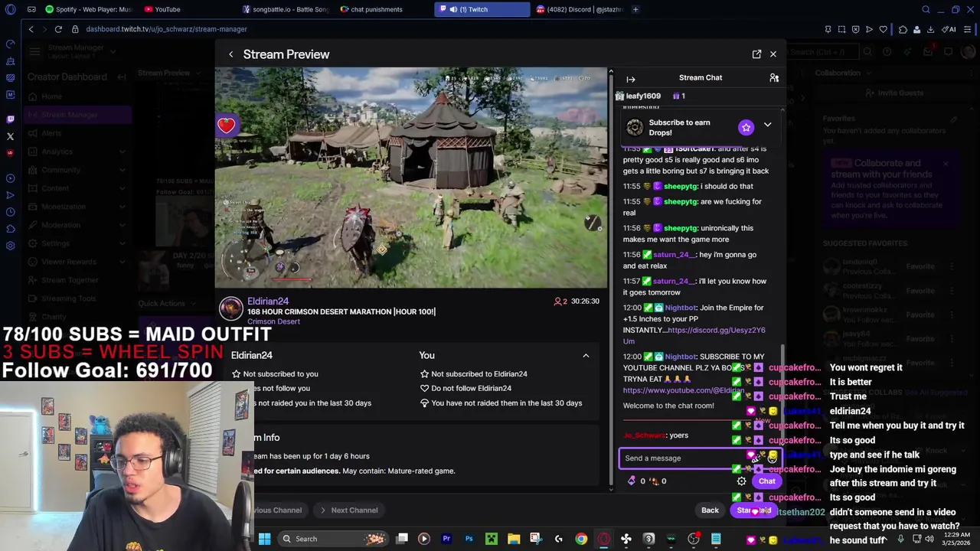Image resolution: width=980 pixels, height=551 pixels.
Task: Open the Windows Start button
Action: (x=264, y=539)
